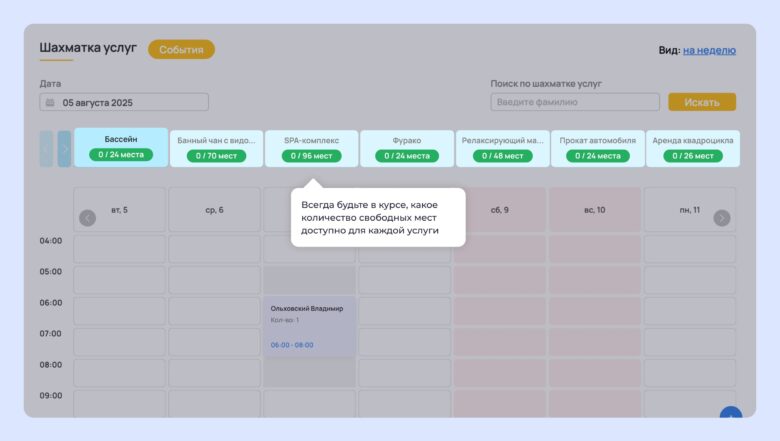Open the date picker showing 05 августа 2025
Screen dimensions: 780x441
click(x=124, y=102)
